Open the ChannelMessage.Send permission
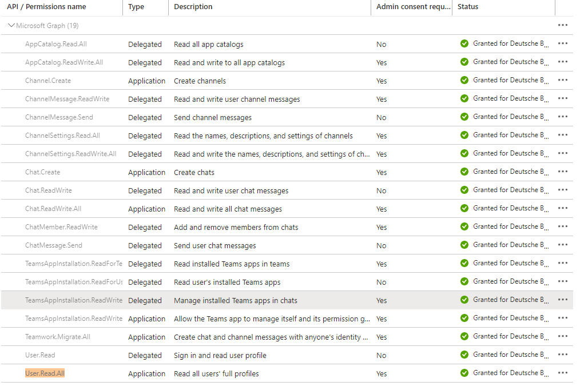The image size is (588, 386). tap(59, 117)
